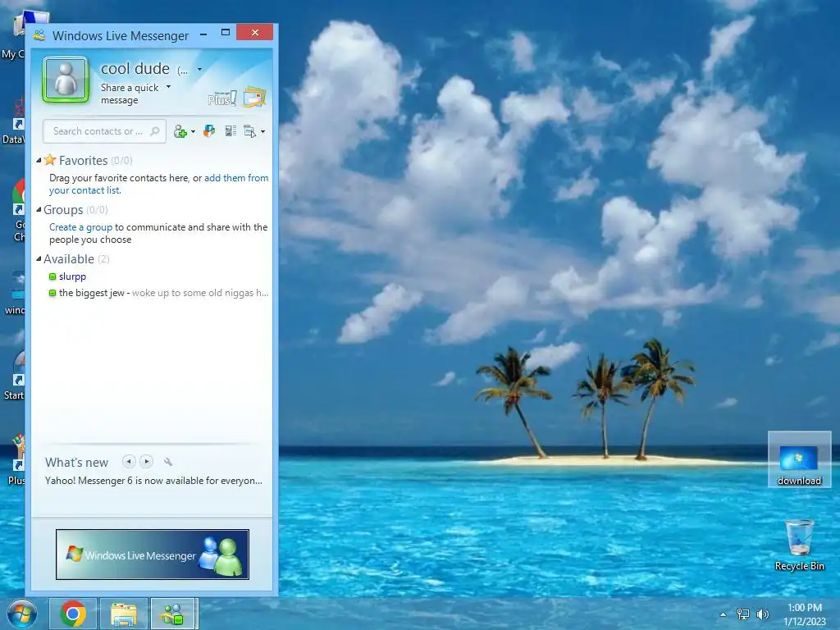Launch Chrome from the taskbar
Screen dimensions: 840x630
click(x=73, y=614)
